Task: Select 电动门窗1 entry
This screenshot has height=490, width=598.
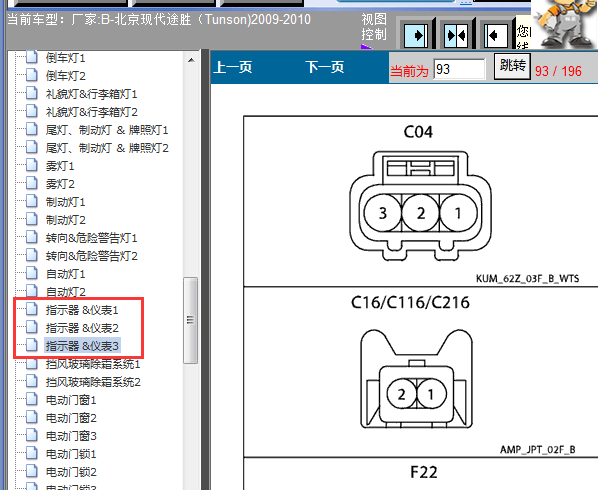Action: (x=71, y=400)
